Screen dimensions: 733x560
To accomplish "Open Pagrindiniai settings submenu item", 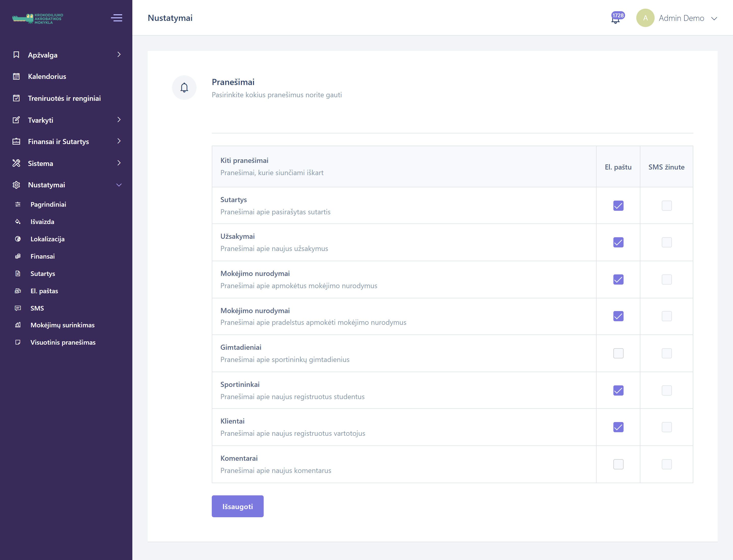I will click(48, 204).
